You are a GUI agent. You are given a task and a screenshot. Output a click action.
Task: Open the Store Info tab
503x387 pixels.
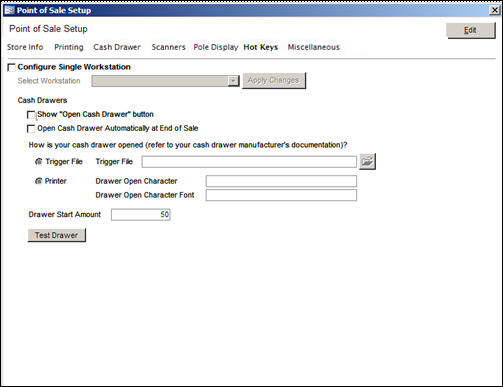(x=25, y=47)
